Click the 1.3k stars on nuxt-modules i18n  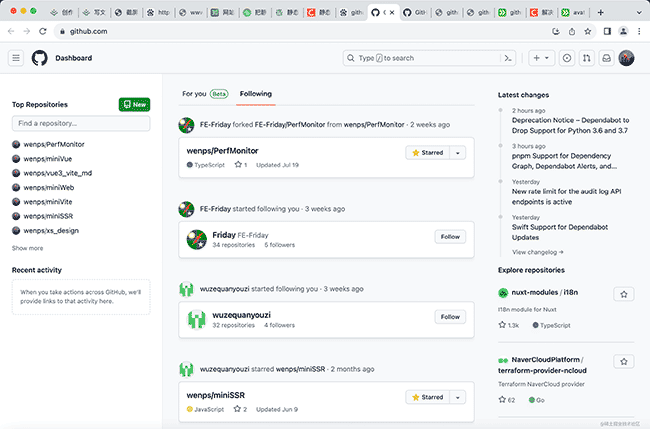(x=509, y=325)
